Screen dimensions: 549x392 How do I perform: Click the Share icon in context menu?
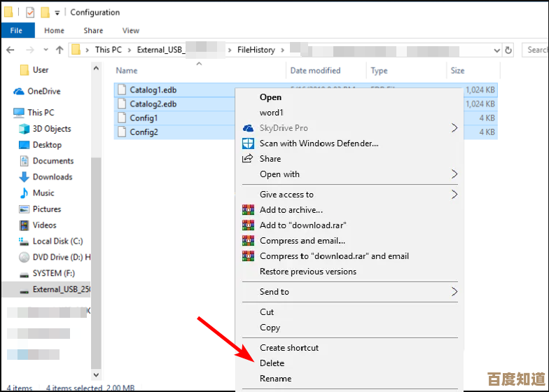click(x=248, y=159)
